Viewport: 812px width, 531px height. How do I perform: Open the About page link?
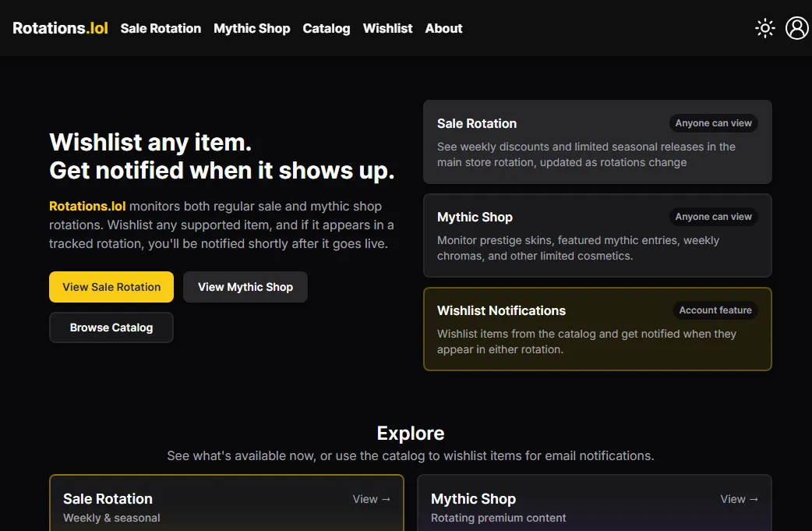pyautogui.click(x=443, y=29)
